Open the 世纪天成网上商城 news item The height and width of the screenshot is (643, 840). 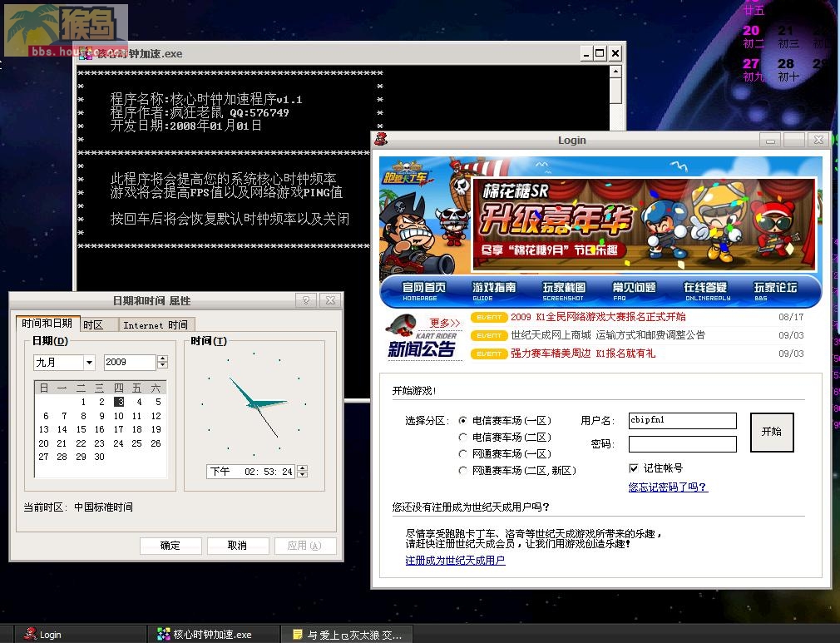[x=607, y=335]
